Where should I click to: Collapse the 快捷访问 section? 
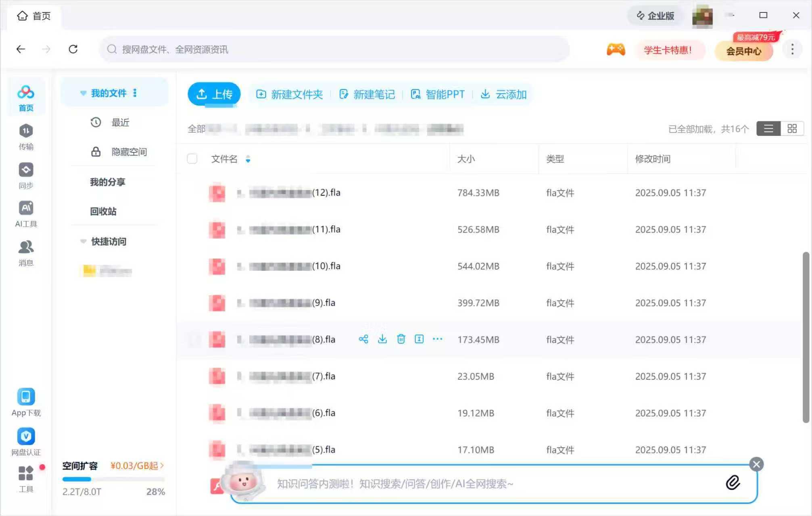pos(83,241)
